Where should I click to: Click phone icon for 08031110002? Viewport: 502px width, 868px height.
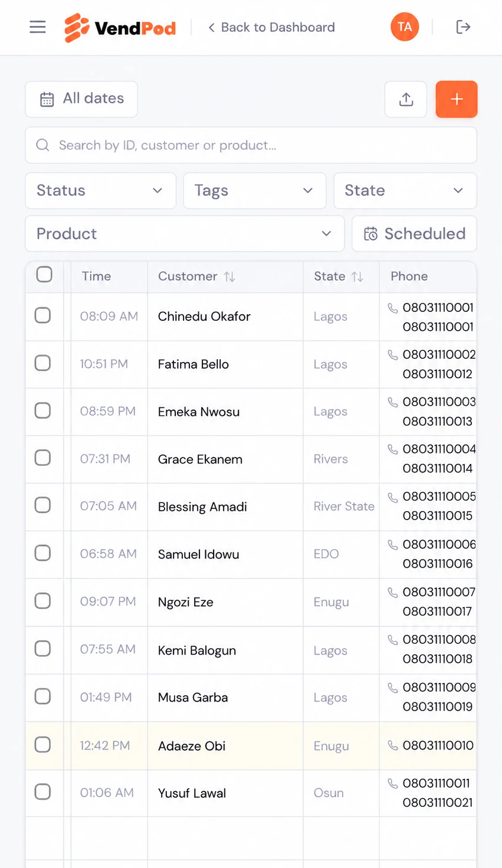[x=392, y=355]
